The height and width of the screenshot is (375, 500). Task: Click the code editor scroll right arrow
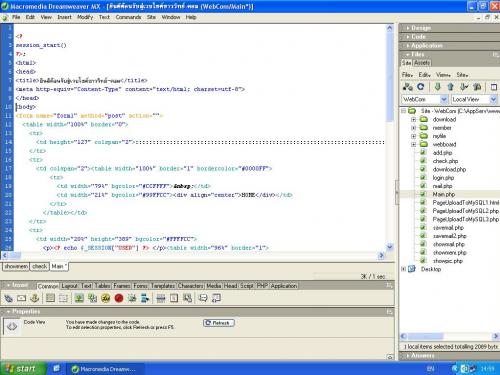(x=381, y=256)
